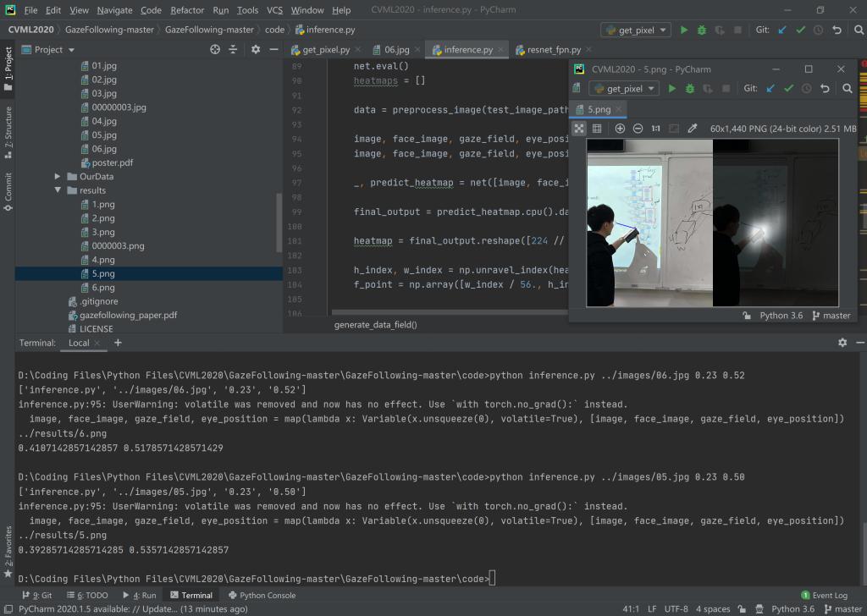Change indent setting 4 spaces in status bar
This screenshot has width=867, height=616.
[713, 609]
